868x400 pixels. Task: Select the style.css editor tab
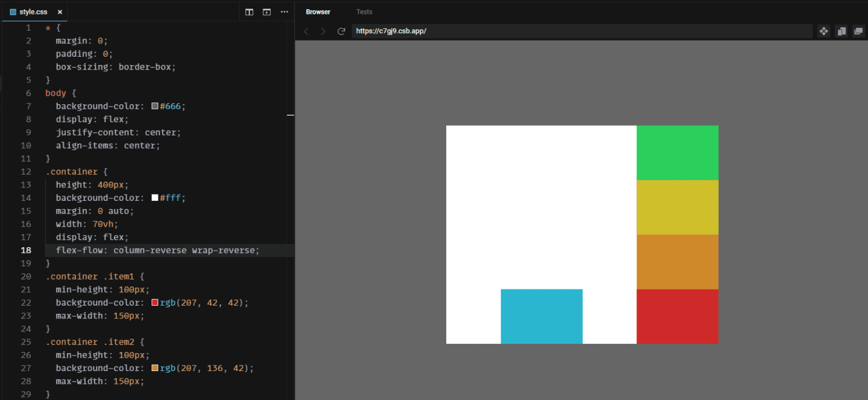(35, 12)
